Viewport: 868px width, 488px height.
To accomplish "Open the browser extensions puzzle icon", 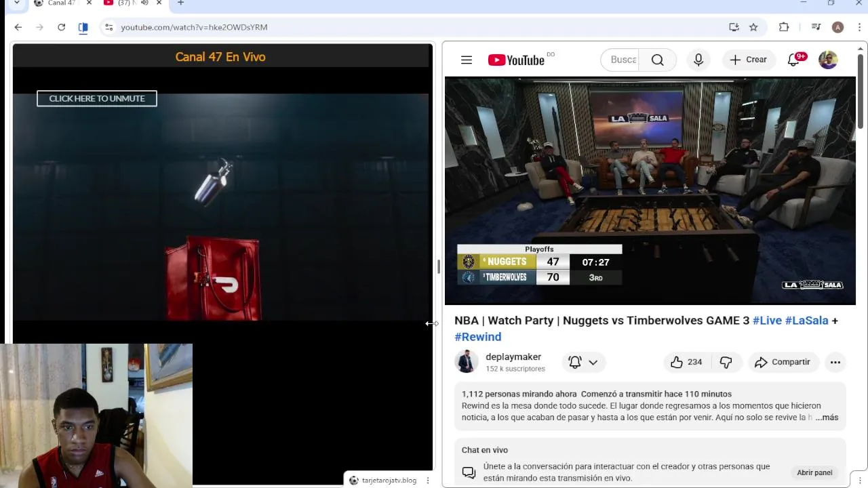I will (784, 27).
